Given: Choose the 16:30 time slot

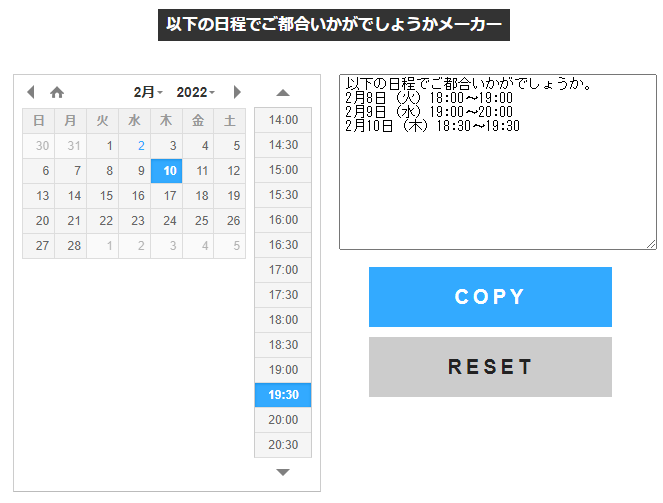Looking at the screenshot, I should (283, 245).
